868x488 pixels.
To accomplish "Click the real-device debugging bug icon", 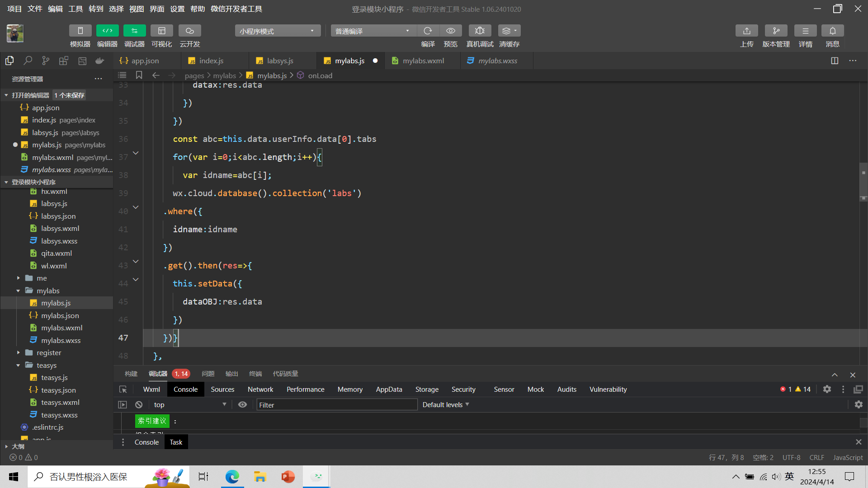I will (480, 31).
